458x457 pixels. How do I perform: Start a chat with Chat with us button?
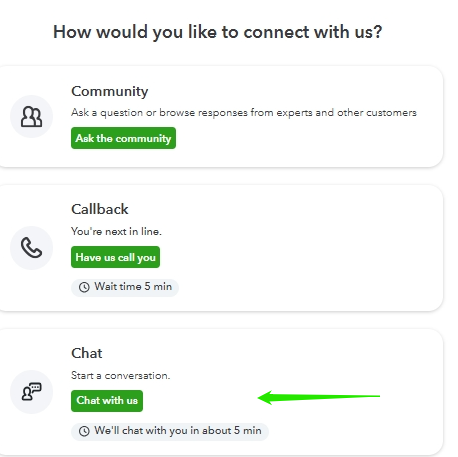[x=107, y=401]
